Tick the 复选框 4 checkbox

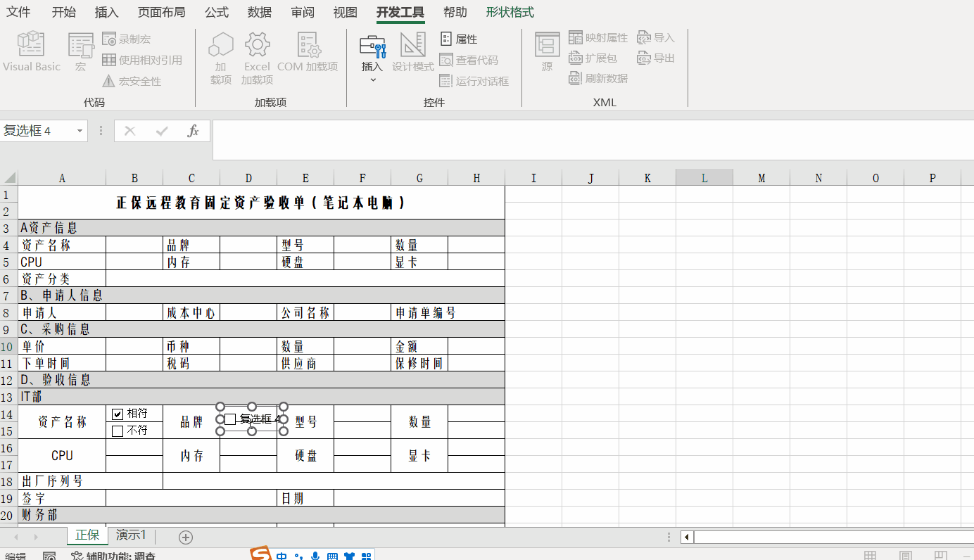click(230, 419)
